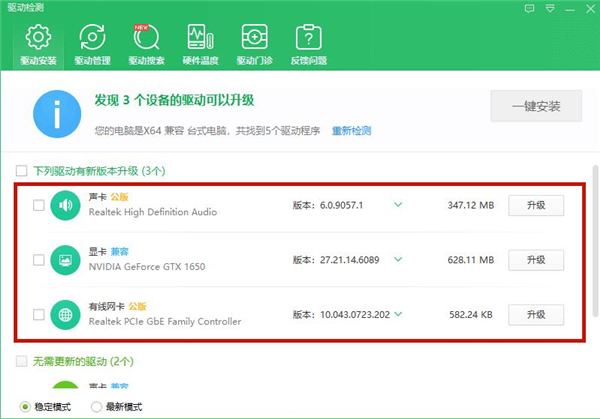Click the wired network card globe icon

[66, 314]
